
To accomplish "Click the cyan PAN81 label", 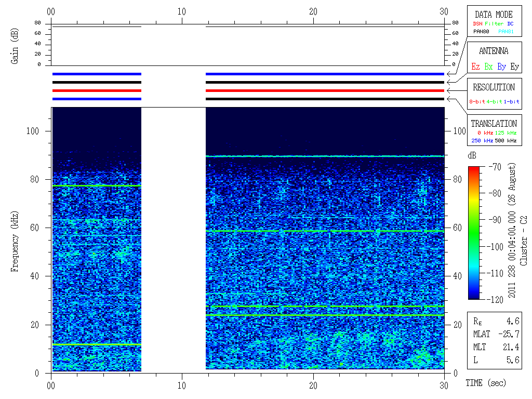I will (x=506, y=32).
